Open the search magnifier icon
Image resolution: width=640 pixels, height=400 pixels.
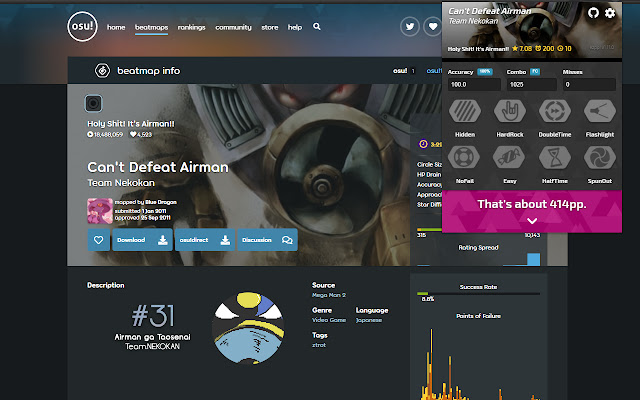(x=317, y=27)
